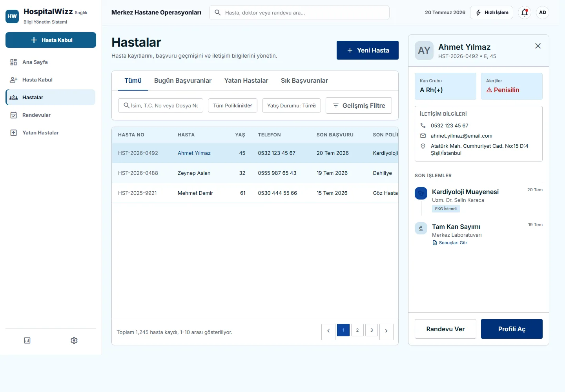Click Mehmet Demir patient name
Image resolution: width=565 pixels, height=392 pixels.
click(195, 193)
